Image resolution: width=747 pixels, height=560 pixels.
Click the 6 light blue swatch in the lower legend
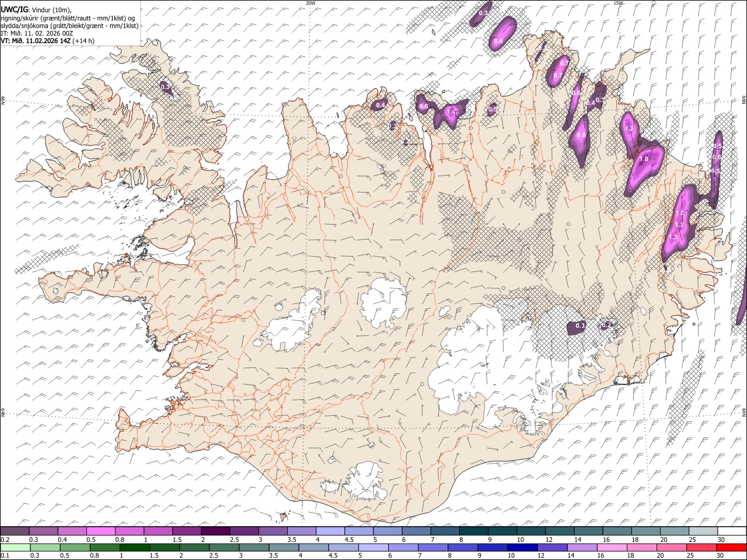pos(403,547)
